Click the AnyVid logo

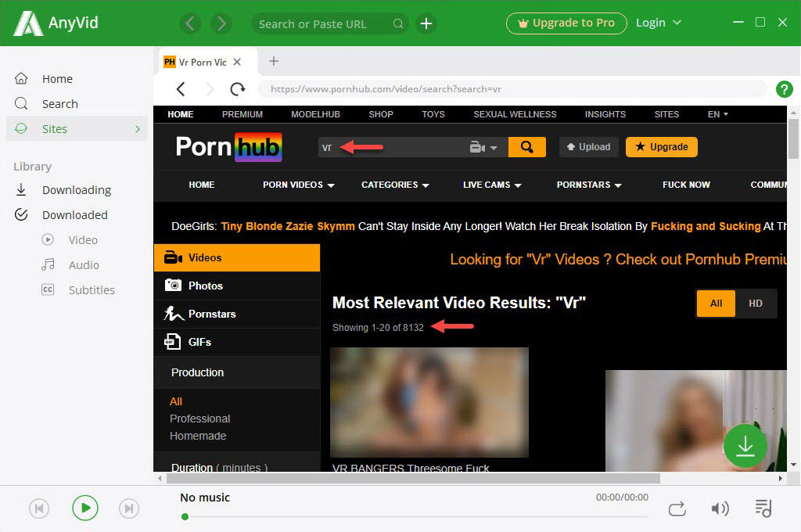pyautogui.click(x=56, y=23)
